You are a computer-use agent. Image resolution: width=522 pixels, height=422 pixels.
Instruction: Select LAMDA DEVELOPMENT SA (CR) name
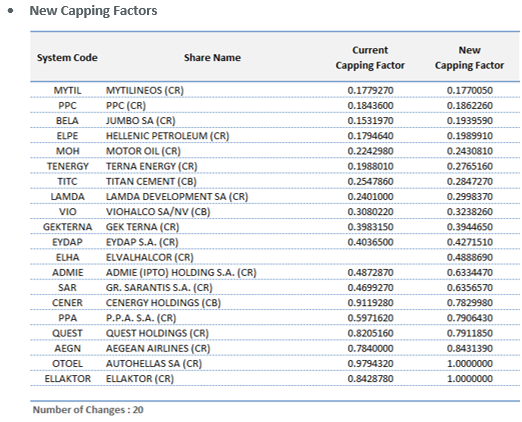[177, 197]
